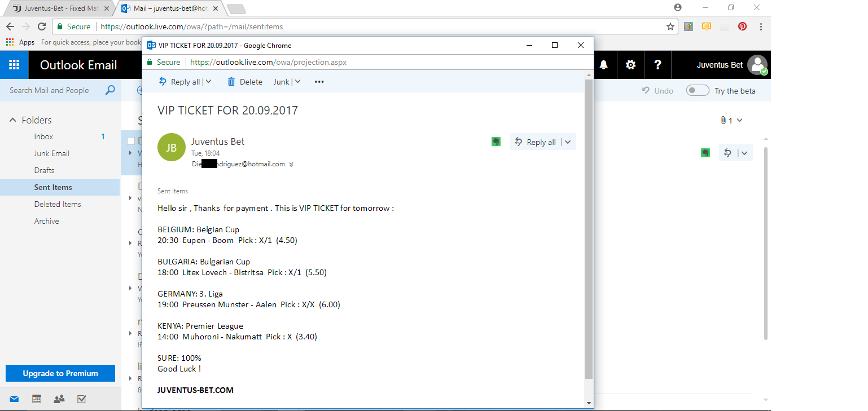Expand the first conversation triangle in list

(x=131, y=153)
